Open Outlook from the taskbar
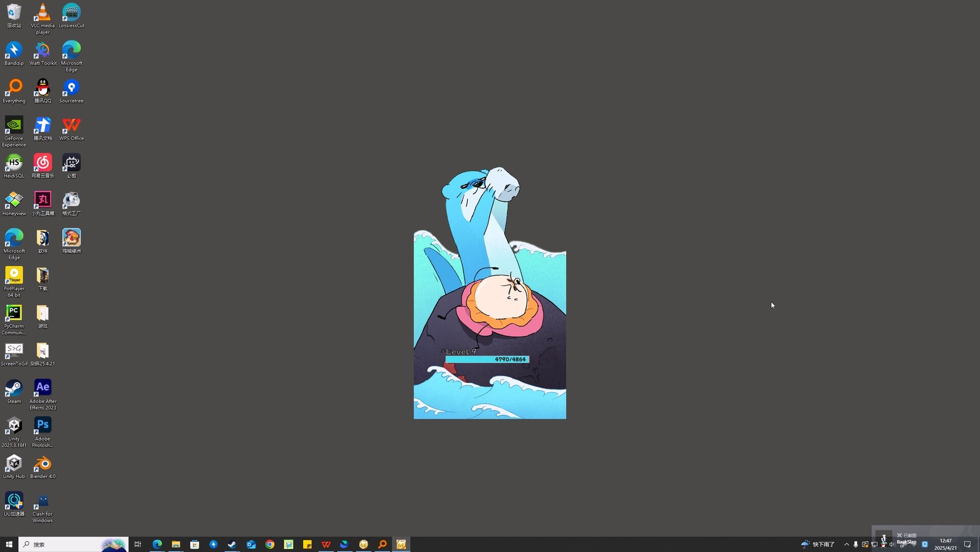Image resolution: width=980 pixels, height=552 pixels. [251, 544]
